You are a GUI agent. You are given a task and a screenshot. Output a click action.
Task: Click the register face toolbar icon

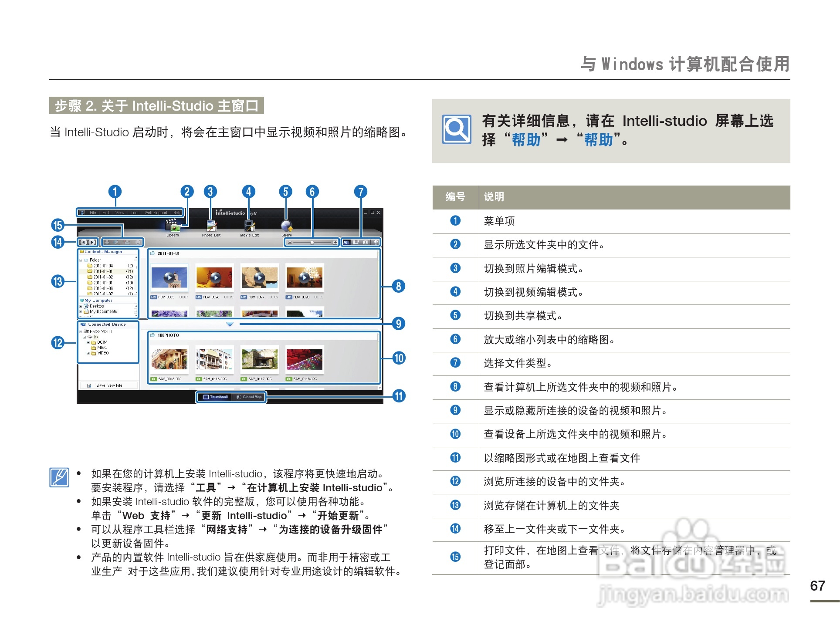tap(138, 242)
